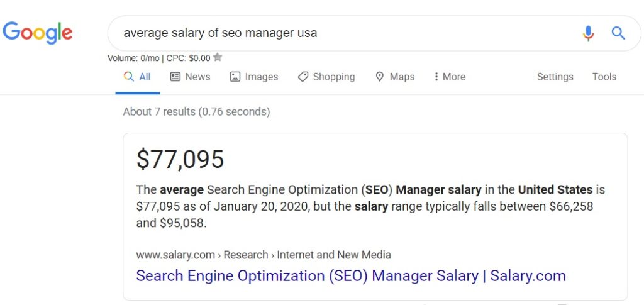Expand the More options dots
644x305 pixels.
pyautogui.click(x=436, y=77)
